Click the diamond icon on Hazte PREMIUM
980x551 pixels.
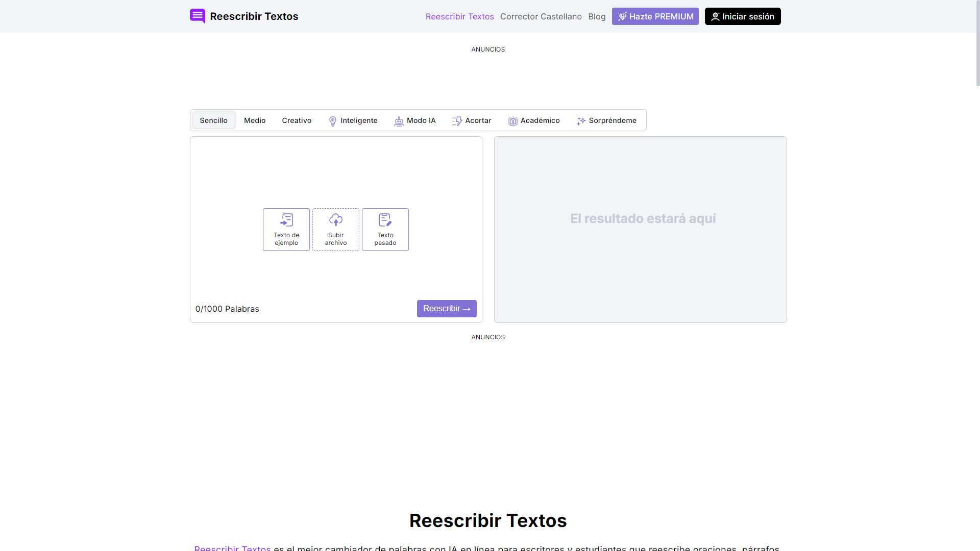(x=622, y=16)
